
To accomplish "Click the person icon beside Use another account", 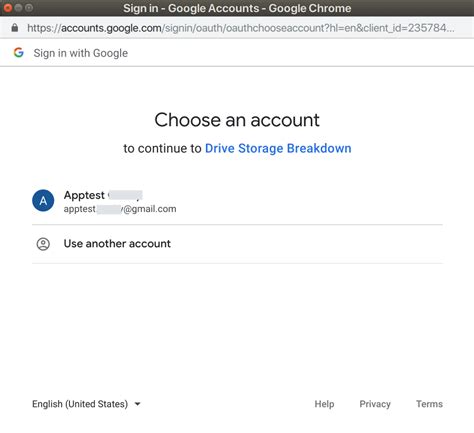I will [43, 244].
